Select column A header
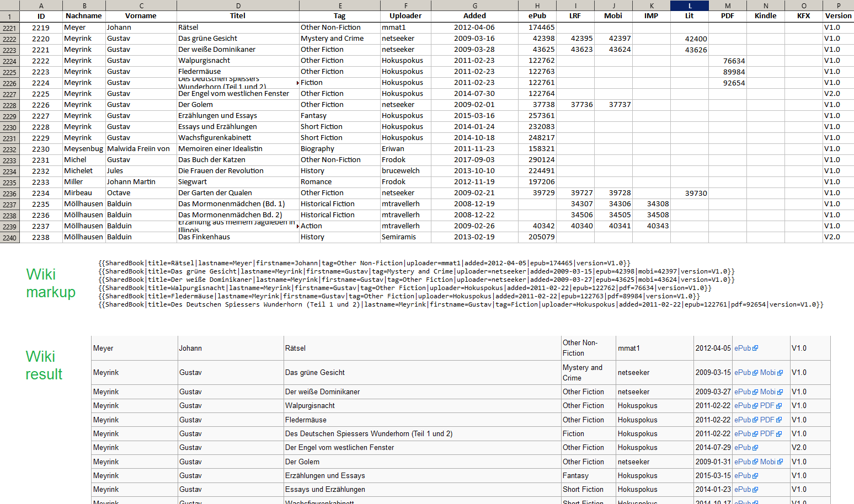The image size is (854, 504). 41,6
